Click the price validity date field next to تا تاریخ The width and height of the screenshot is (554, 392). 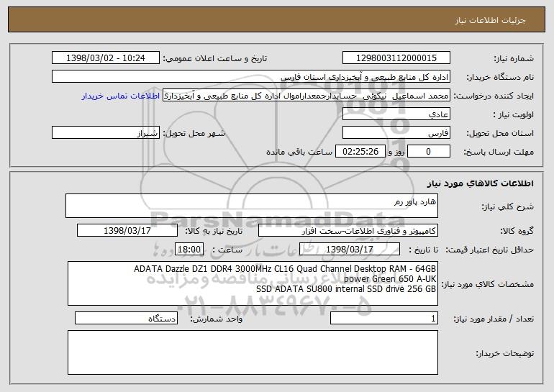click(350, 250)
